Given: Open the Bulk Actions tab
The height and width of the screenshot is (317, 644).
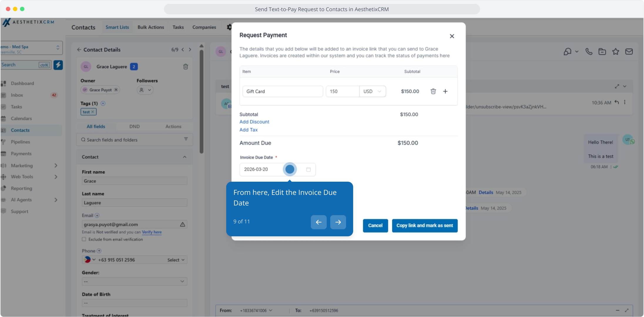Looking at the screenshot, I should tap(151, 27).
